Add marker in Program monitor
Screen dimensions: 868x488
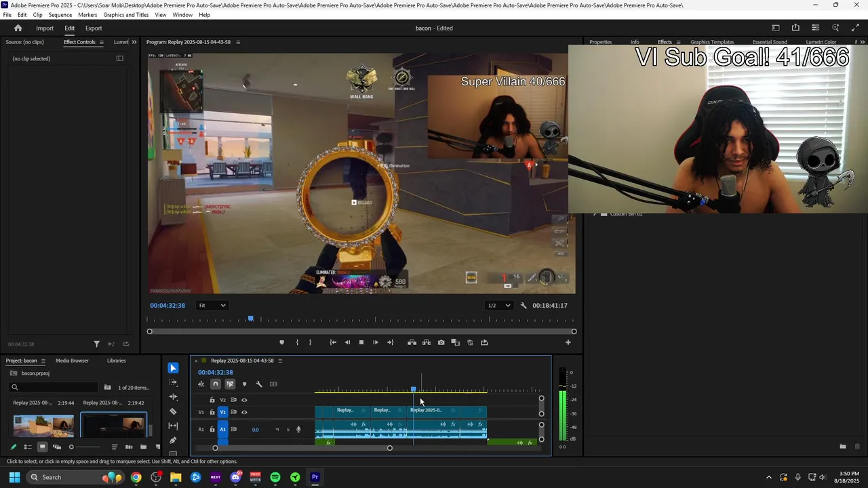point(282,342)
